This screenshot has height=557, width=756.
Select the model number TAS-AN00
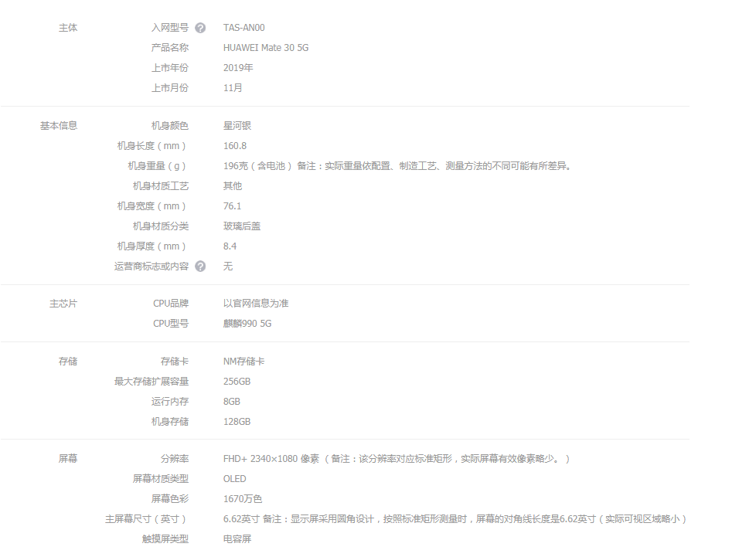(244, 28)
